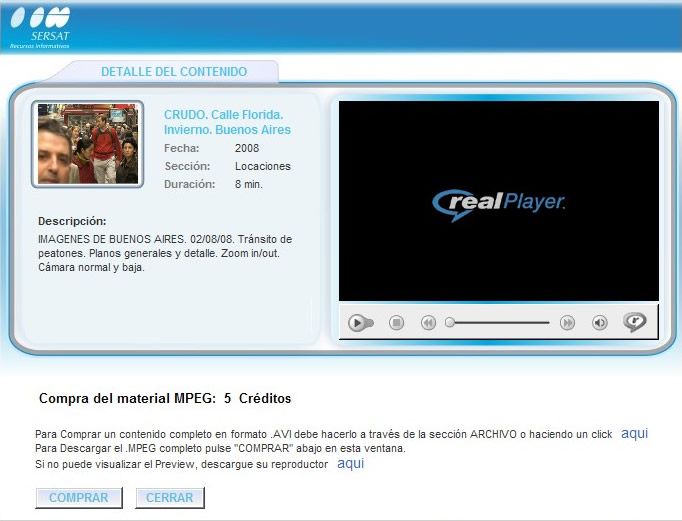The height and width of the screenshot is (521, 682).
Task: Select the DETALLE DEL CONTENIDO tab
Action: tap(174, 72)
